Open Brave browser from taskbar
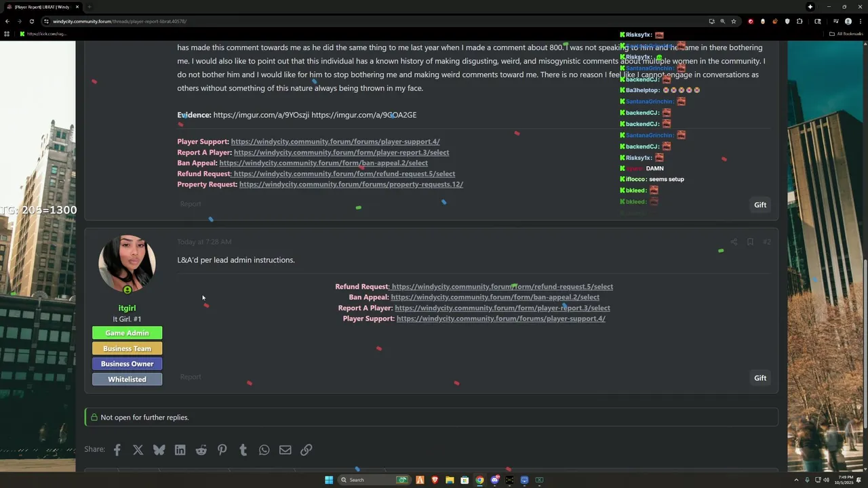This screenshot has width=868, height=488. 435,480
